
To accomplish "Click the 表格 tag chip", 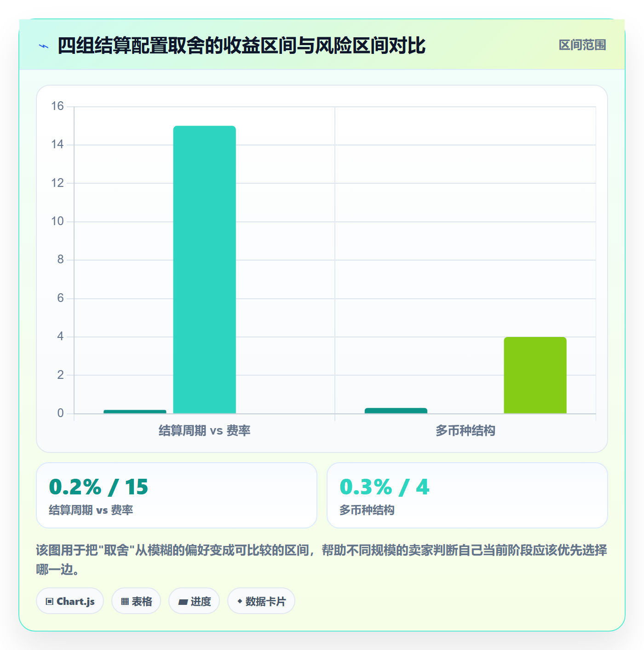I will click(136, 601).
